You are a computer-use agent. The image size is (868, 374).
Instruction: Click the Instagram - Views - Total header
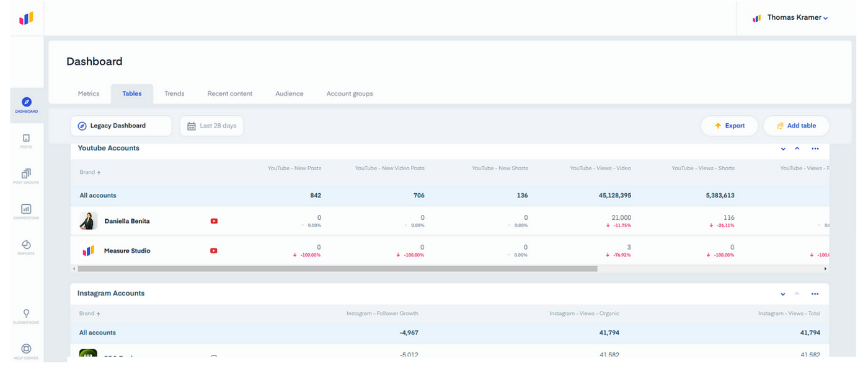[789, 313]
